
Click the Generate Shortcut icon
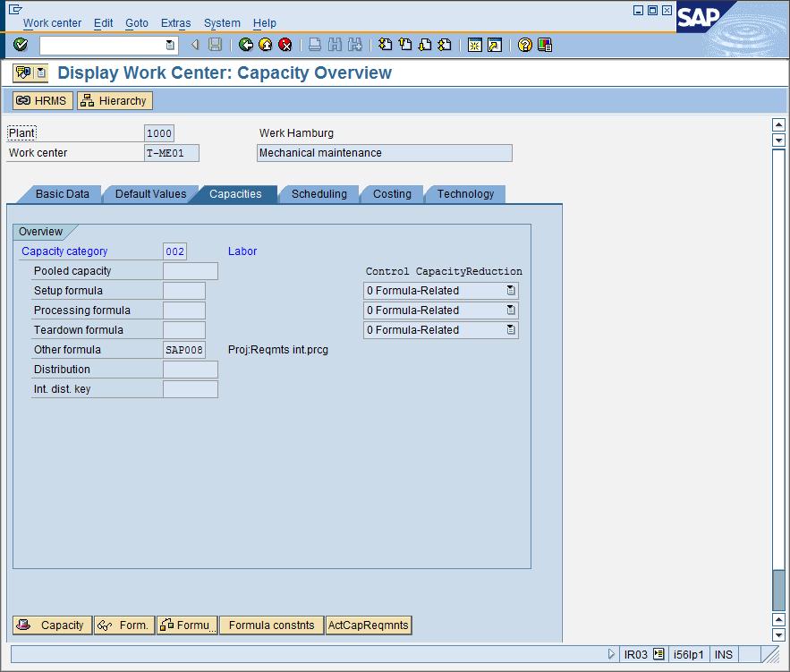pos(495,46)
